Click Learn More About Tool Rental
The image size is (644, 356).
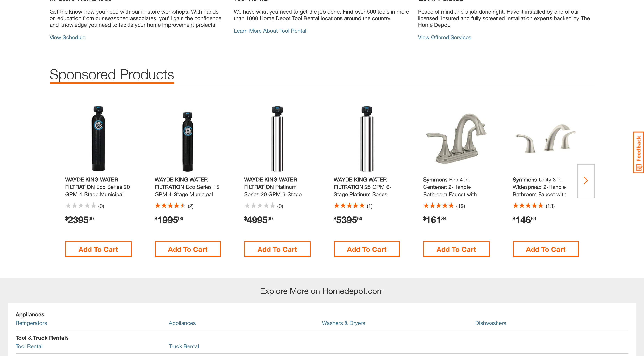pos(270,31)
